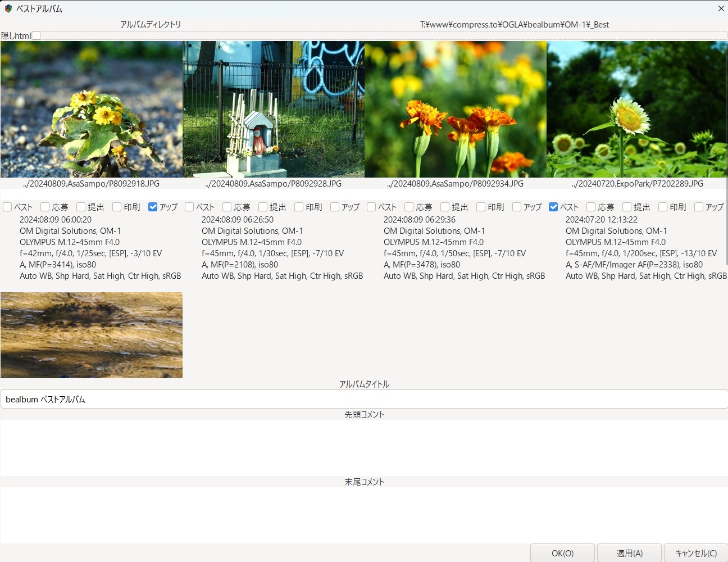728x562 pixels.
Task: Check 印刷 for marigold photo P8092934.JPG
Action: click(481, 207)
